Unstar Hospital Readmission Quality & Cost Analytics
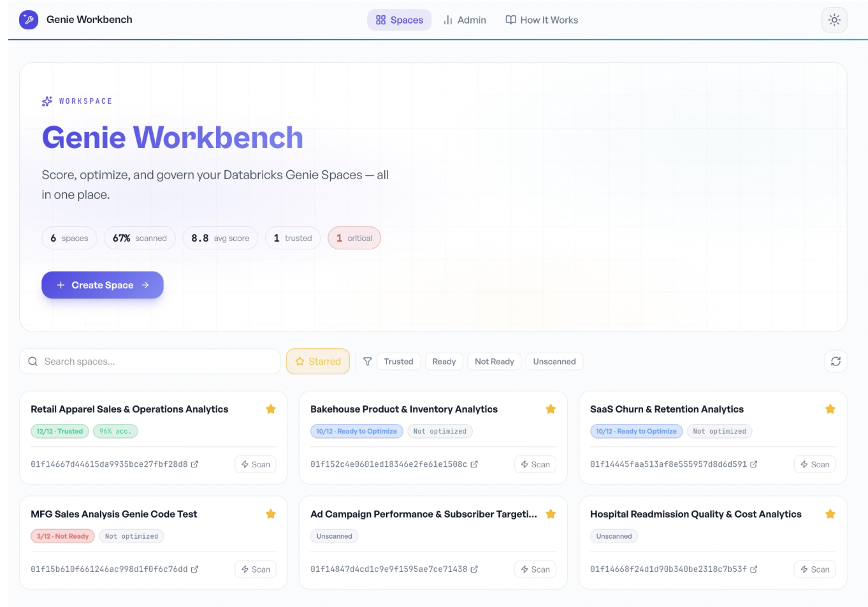Screen dimensions: 868x607 [830, 514]
